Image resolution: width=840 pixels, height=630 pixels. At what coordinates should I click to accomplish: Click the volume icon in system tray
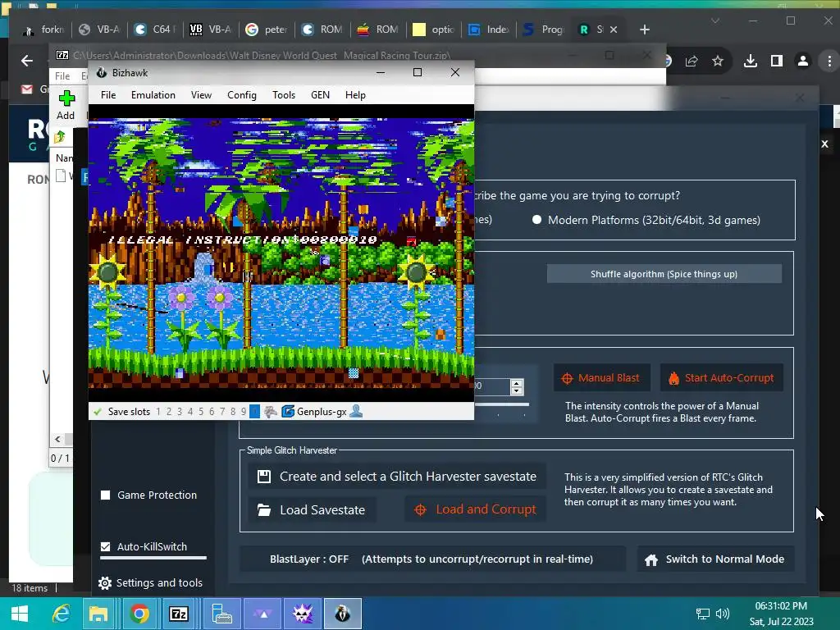[723, 614]
